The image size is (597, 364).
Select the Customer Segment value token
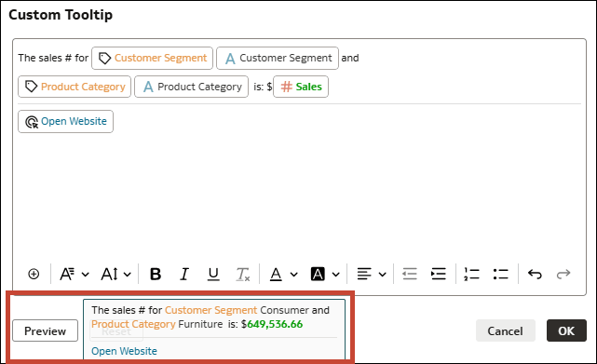tap(278, 58)
